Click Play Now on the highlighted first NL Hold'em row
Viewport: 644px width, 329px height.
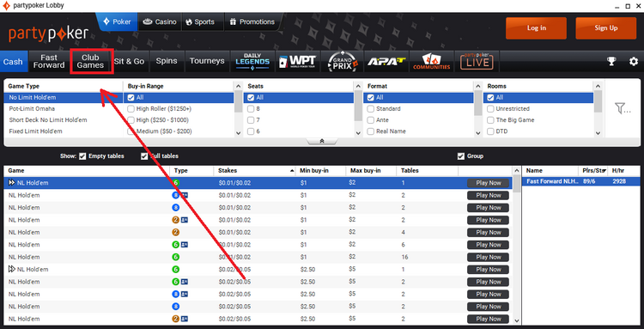coord(488,183)
